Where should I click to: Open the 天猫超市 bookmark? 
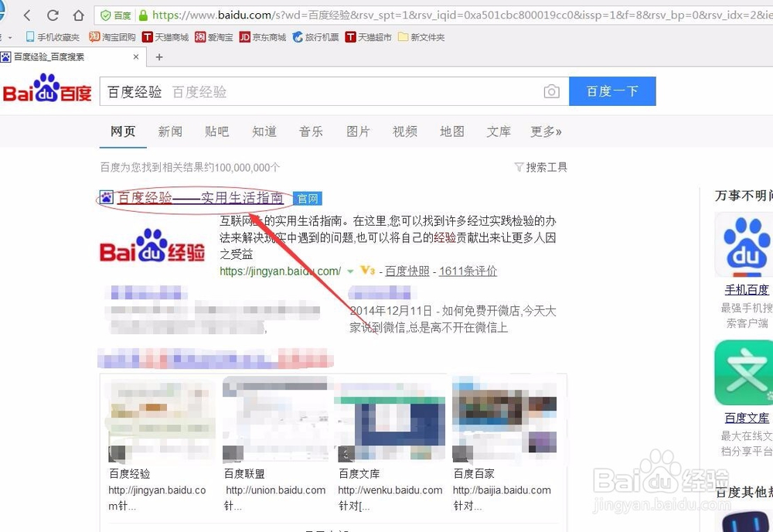tap(368, 37)
